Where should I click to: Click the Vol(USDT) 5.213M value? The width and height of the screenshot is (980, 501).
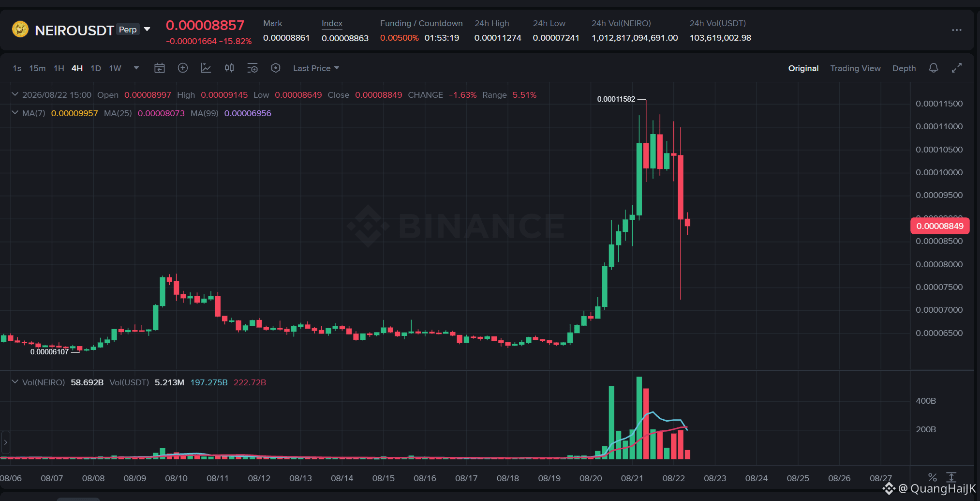point(169,382)
